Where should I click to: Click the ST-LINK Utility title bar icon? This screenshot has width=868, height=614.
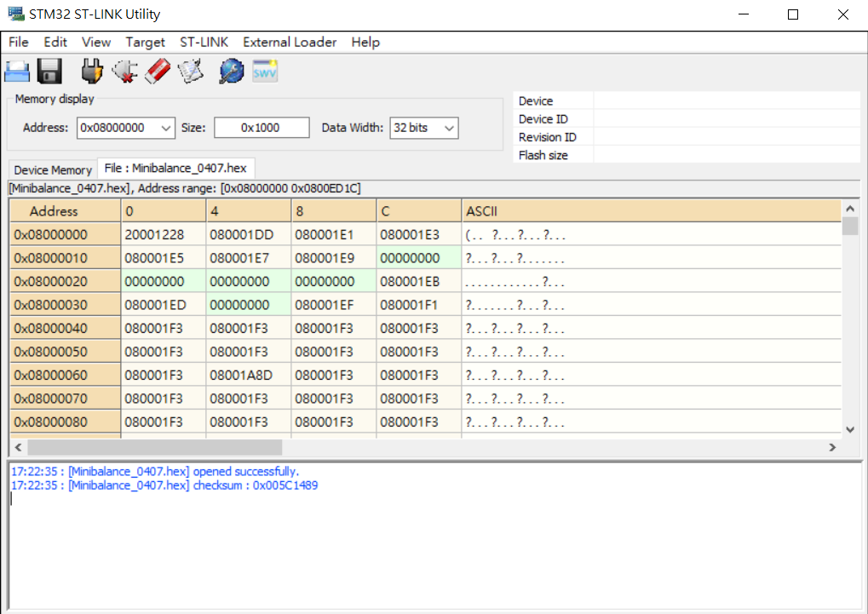point(16,14)
